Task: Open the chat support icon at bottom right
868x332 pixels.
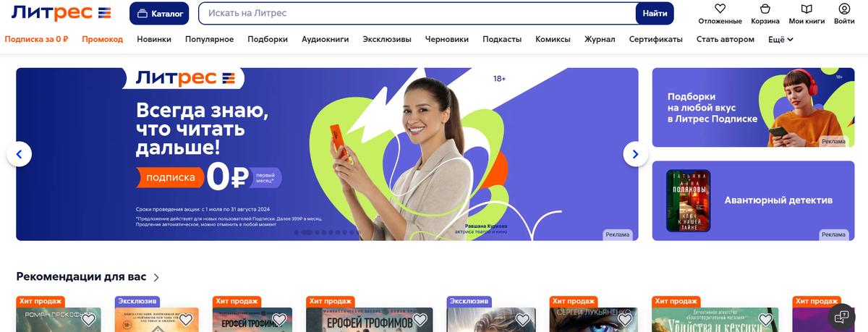Action: [x=841, y=316]
